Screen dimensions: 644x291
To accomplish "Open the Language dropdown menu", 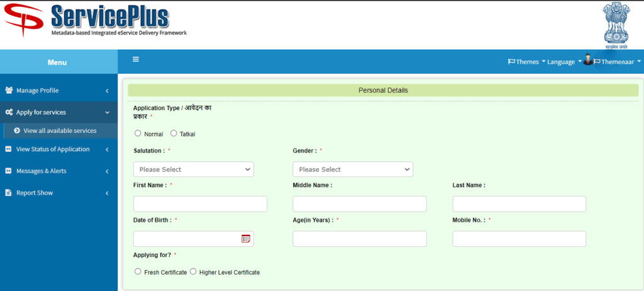I will point(563,62).
